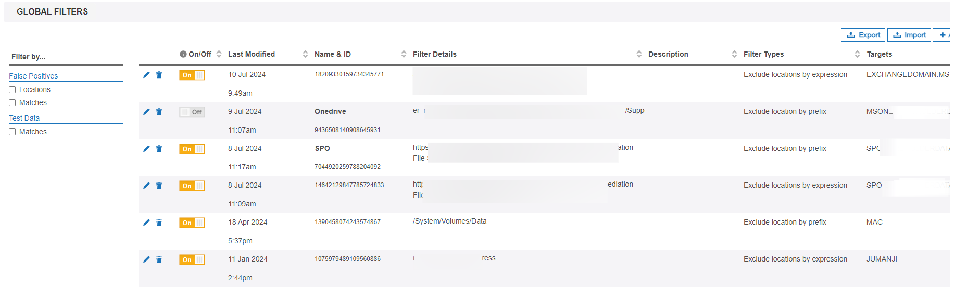Edit the 11 Jan 2024 filter with the pencil icon
The image size is (980, 287).
pyautogui.click(x=146, y=259)
